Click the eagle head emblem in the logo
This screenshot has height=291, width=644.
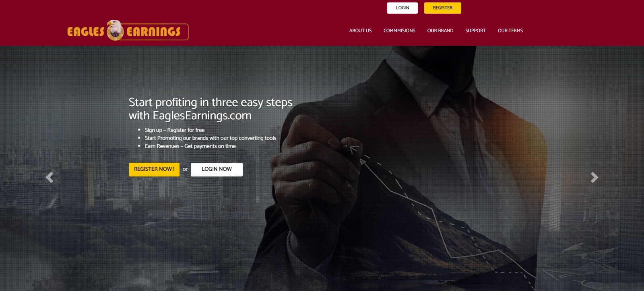(x=115, y=30)
